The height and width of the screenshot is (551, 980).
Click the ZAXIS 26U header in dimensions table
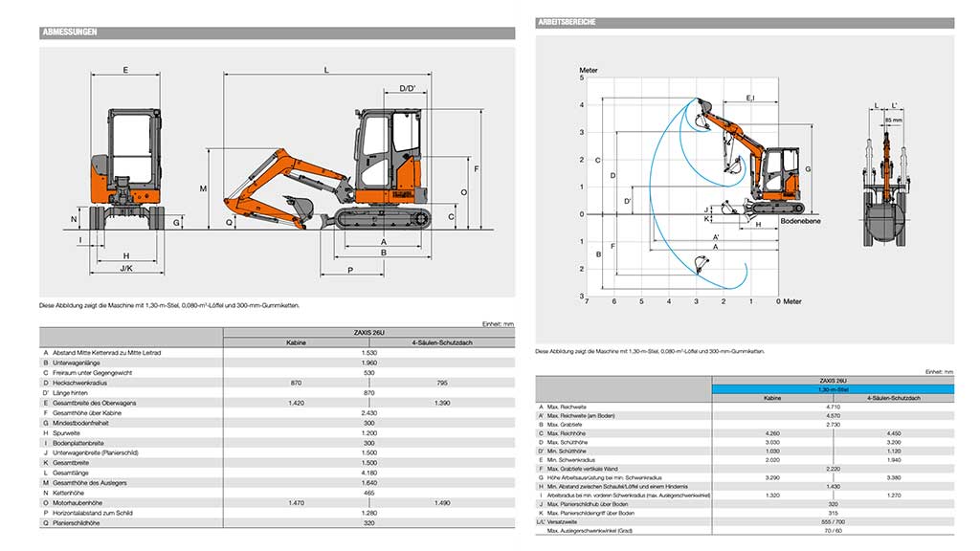click(x=368, y=333)
